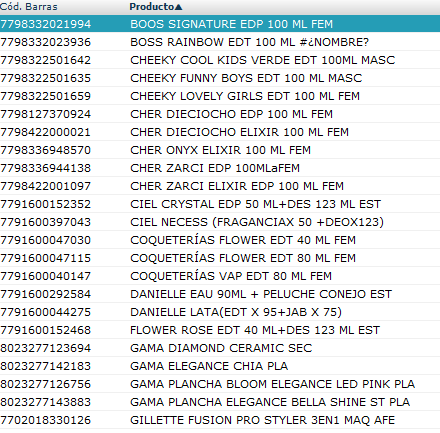Click the sort arrow beside Producto header
The height and width of the screenshot is (433, 440).
(178, 7)
